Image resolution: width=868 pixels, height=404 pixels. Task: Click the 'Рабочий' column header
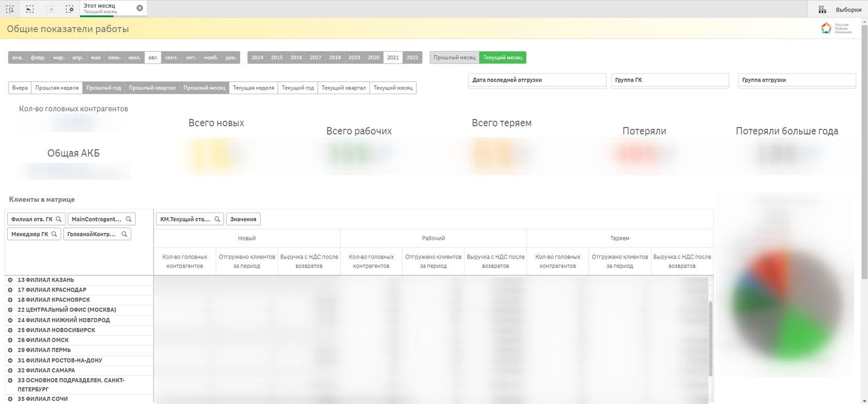click(x=433, y=238)
